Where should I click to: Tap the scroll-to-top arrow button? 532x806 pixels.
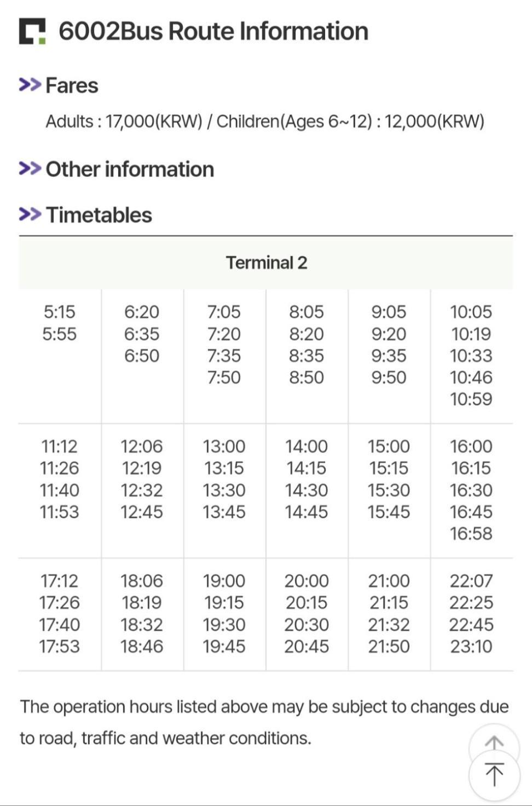pyautogui.click(x=494, y=775)
